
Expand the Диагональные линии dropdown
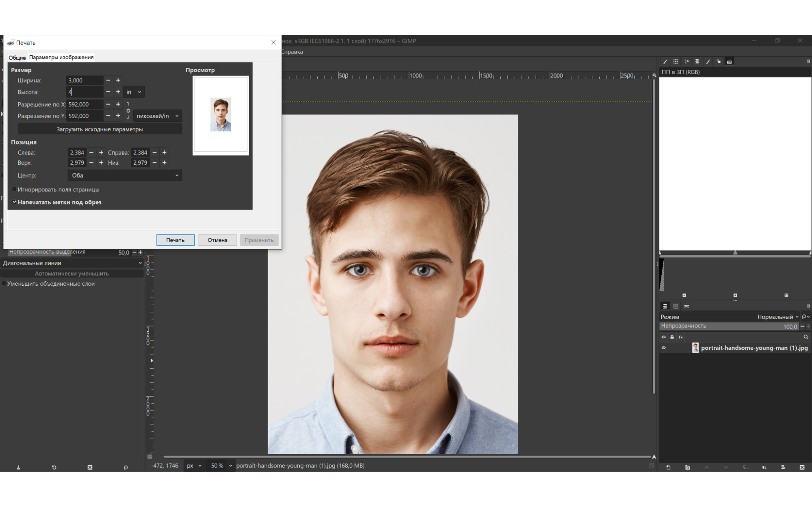coord(72,263)
